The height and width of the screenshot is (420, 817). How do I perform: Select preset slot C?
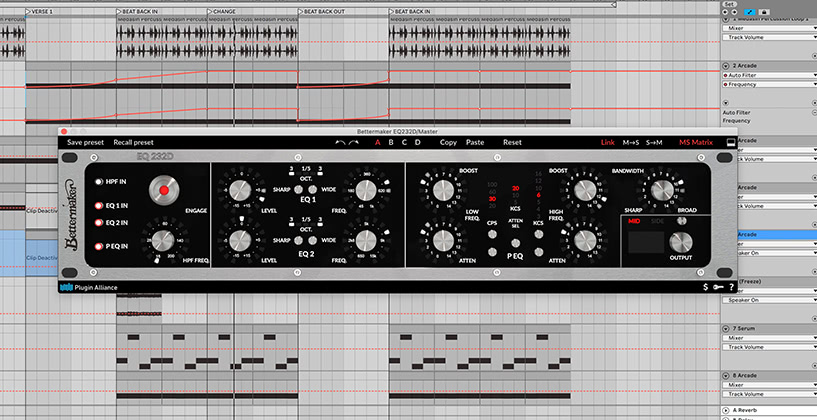point(404,142)
